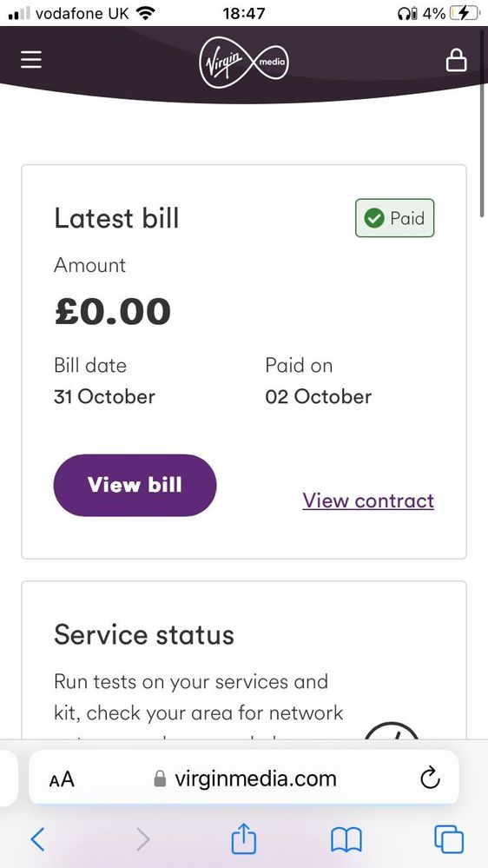The image size is (488, 868).
Task: Tap the Virgin Media logo
Action: [x=244, y=61]
